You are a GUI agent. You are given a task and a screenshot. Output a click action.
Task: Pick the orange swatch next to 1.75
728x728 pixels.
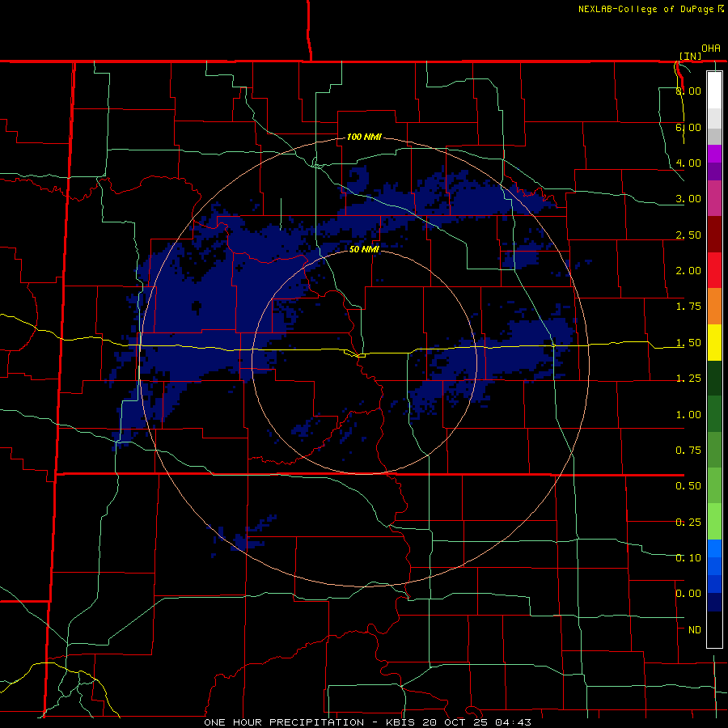(x=714, y=307)
